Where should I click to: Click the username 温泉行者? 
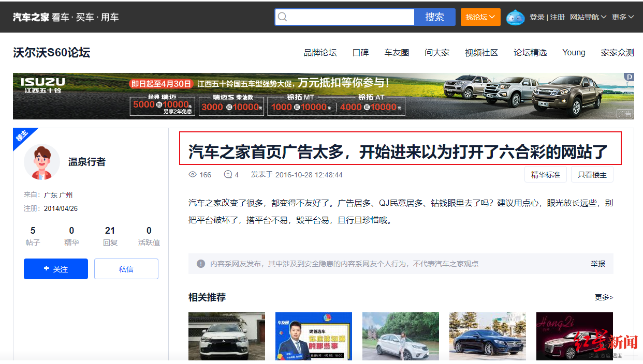click(x=87, y=162)
